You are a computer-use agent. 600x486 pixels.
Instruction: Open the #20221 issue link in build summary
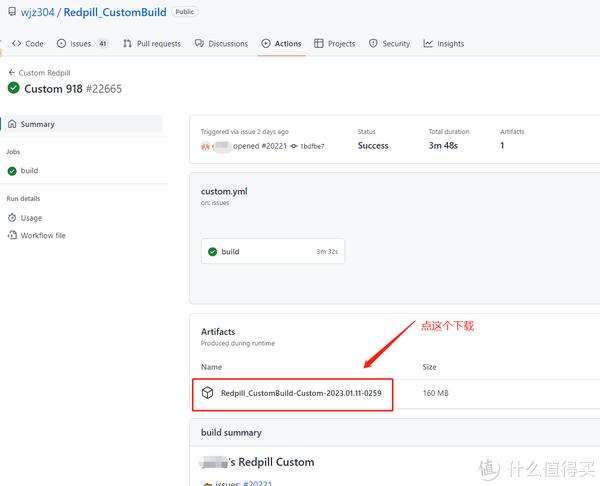click(258, 483)
